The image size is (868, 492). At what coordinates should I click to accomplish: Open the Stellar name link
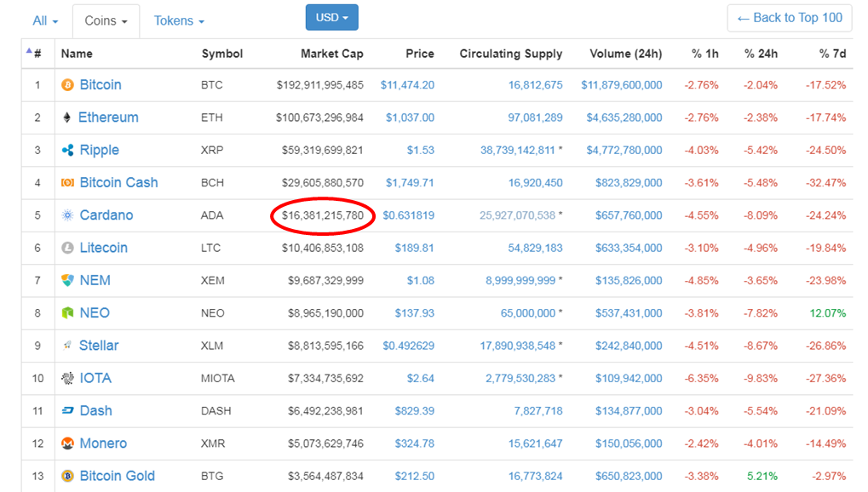pos(99,346)
